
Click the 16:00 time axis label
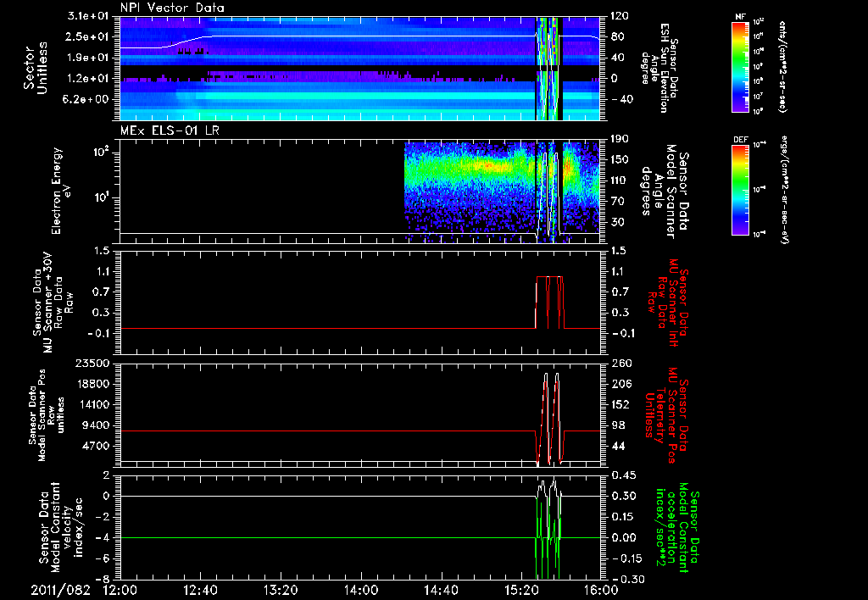point(600,588)
